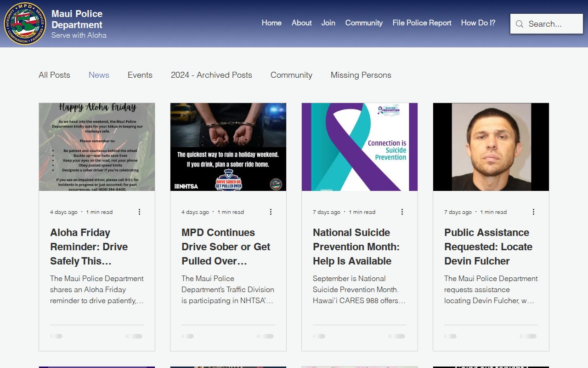Image resolution: width=588 pixels, height=368 pixels.
Task: Open File Police Report menu item
Action: pyautogui.click(x=422, y=23)
